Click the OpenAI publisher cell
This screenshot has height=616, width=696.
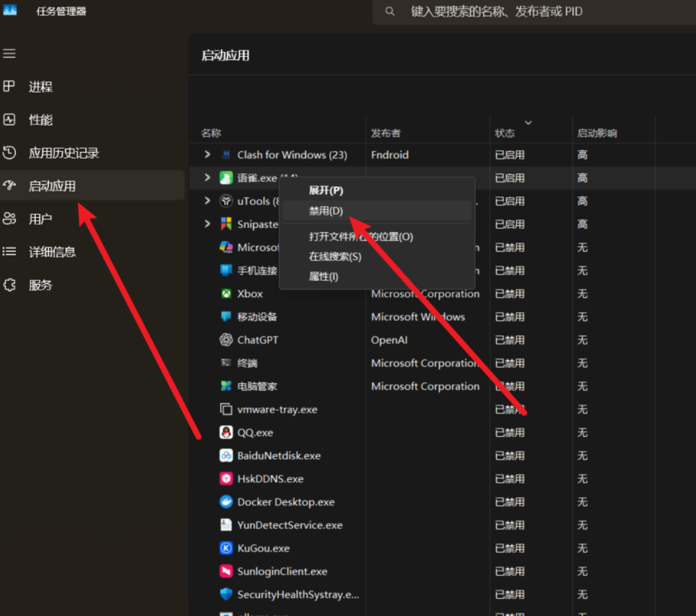389,340
